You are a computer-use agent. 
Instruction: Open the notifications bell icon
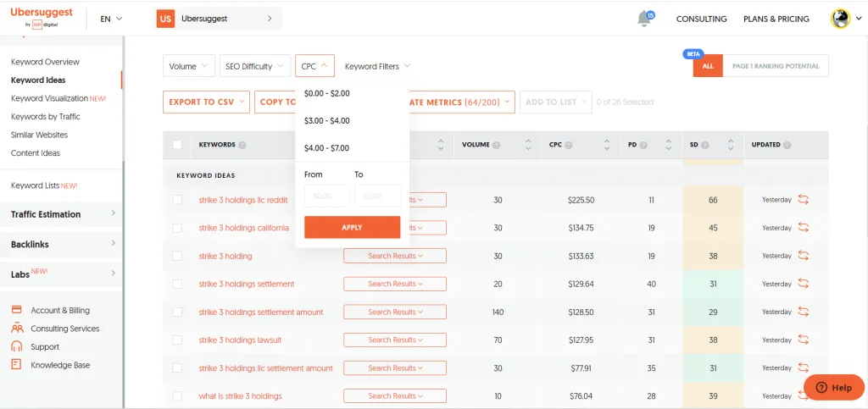point(644,19)
